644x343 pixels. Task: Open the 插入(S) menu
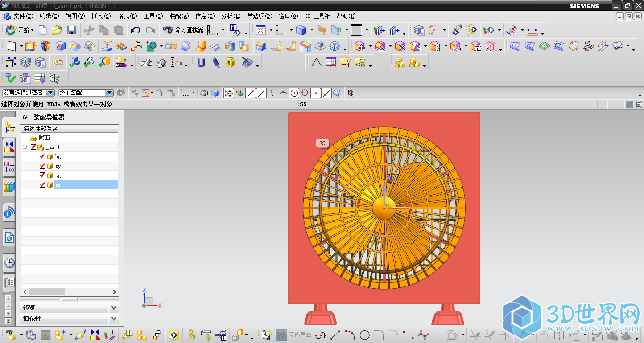tap(101, 16)
